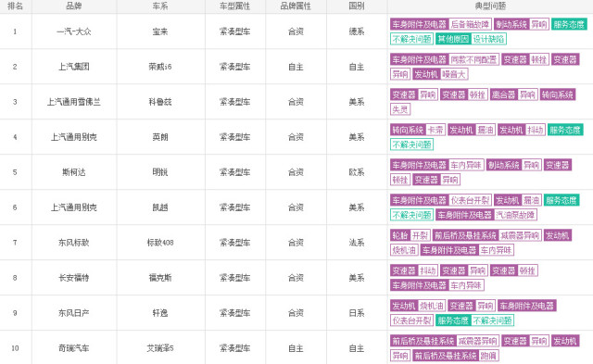Select the 后备箱故障 tag in row 1

[470, 25]
